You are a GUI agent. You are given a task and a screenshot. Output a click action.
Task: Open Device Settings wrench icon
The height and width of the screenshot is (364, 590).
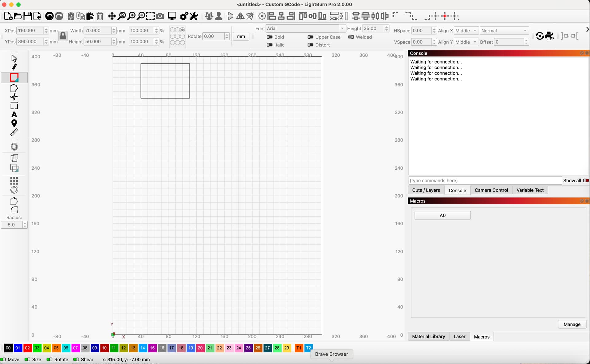pos(194,16)
